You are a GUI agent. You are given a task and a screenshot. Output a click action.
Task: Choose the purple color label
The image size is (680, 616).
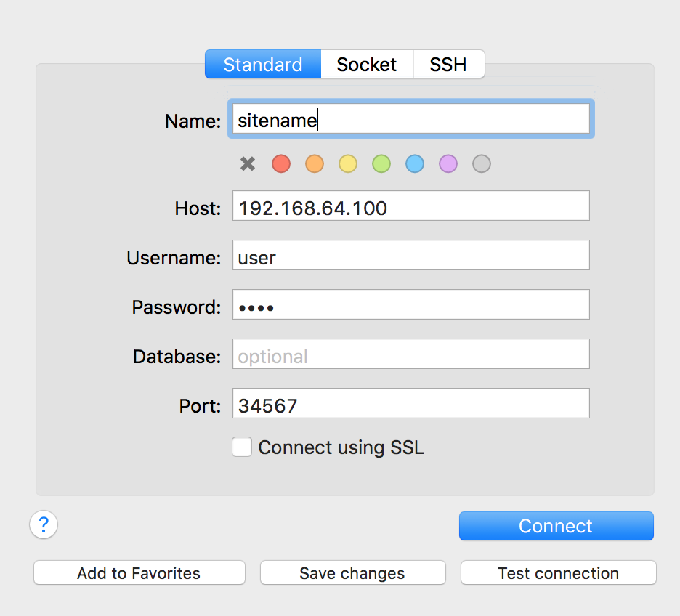(448, 163)
